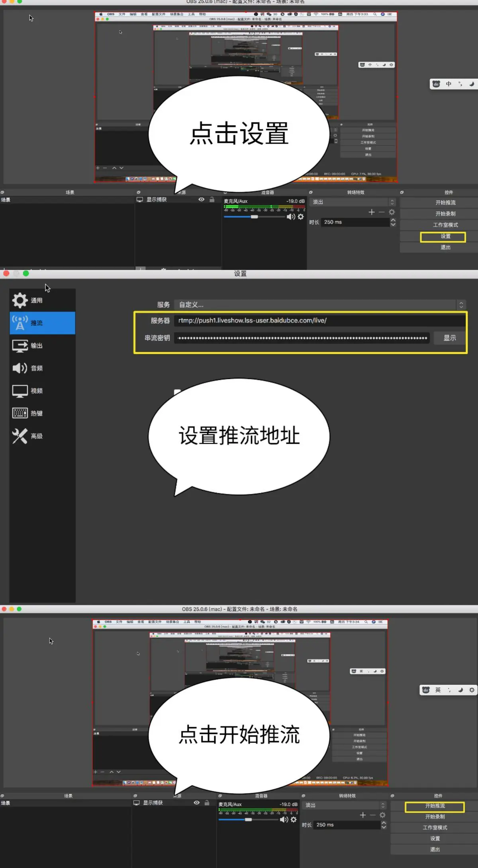Mute 麦克风/Aux speaker in window with highlighted 设置
The height and width of the screenshot is (868, 478).
(290, 217)
